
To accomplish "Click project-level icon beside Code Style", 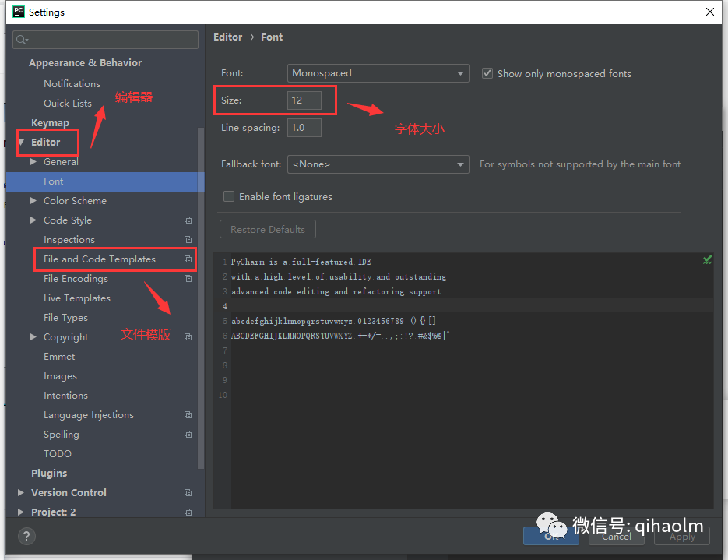I will point(188,220).
